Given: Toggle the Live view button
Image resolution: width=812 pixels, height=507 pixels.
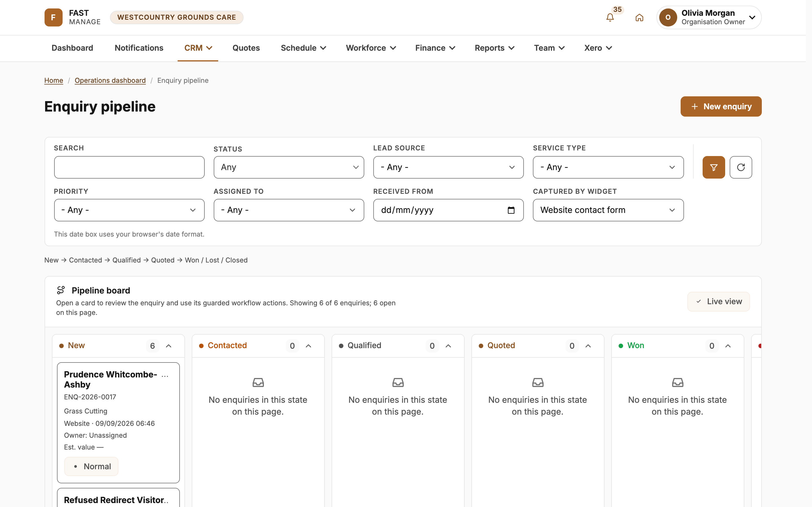Looking at the screenshot, I should (x=718, y=301).
